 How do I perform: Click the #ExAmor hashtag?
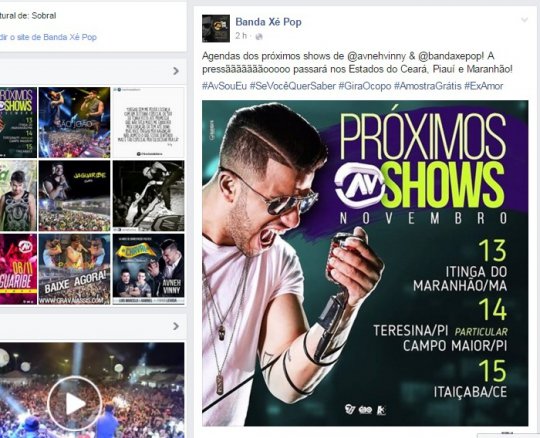click(x=484, y=86)
